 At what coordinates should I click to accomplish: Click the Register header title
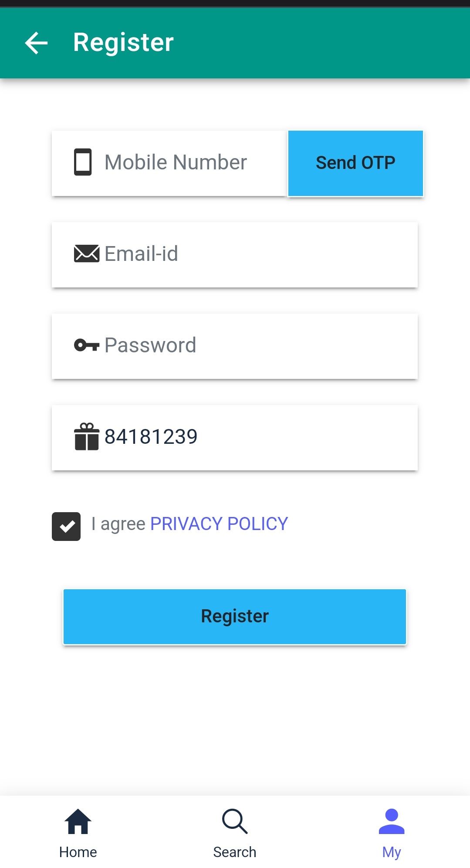pyautogui.click(x=123, y=43)
